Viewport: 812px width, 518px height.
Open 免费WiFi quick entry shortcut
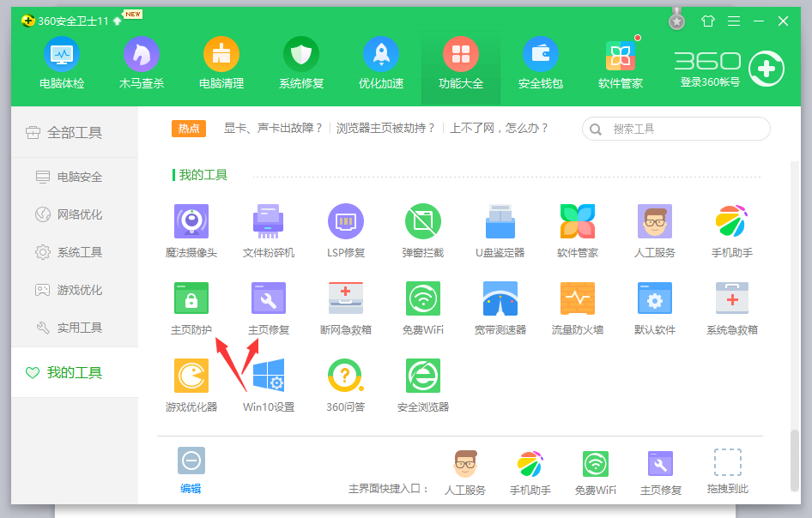coord(596,473)
